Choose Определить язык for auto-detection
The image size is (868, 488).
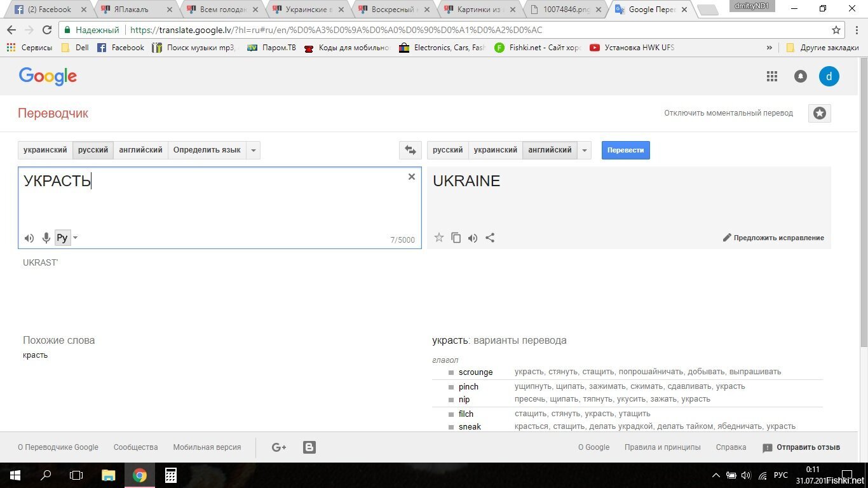click(207, 151)
